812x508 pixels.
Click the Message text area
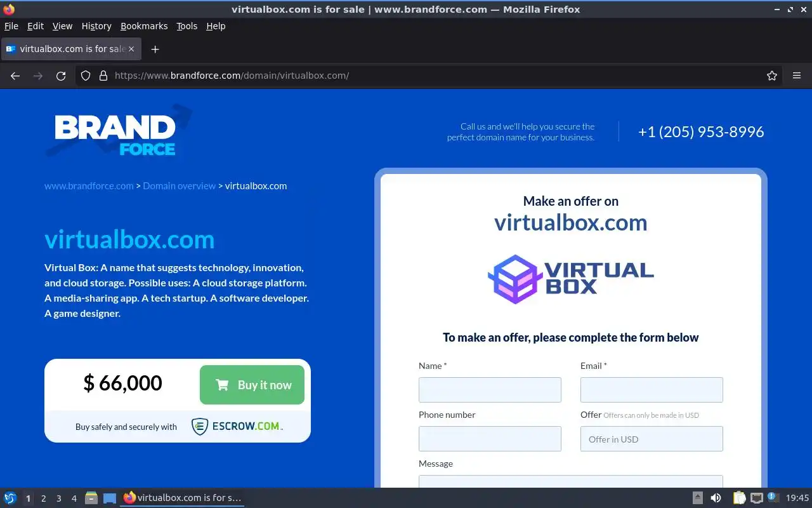[x=570, y=481]
